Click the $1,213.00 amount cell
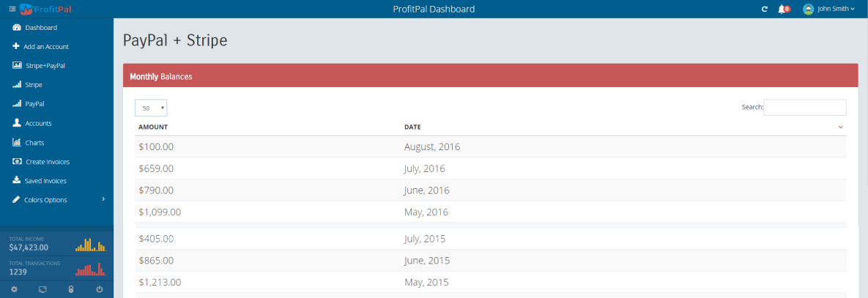 click(160, 282)
